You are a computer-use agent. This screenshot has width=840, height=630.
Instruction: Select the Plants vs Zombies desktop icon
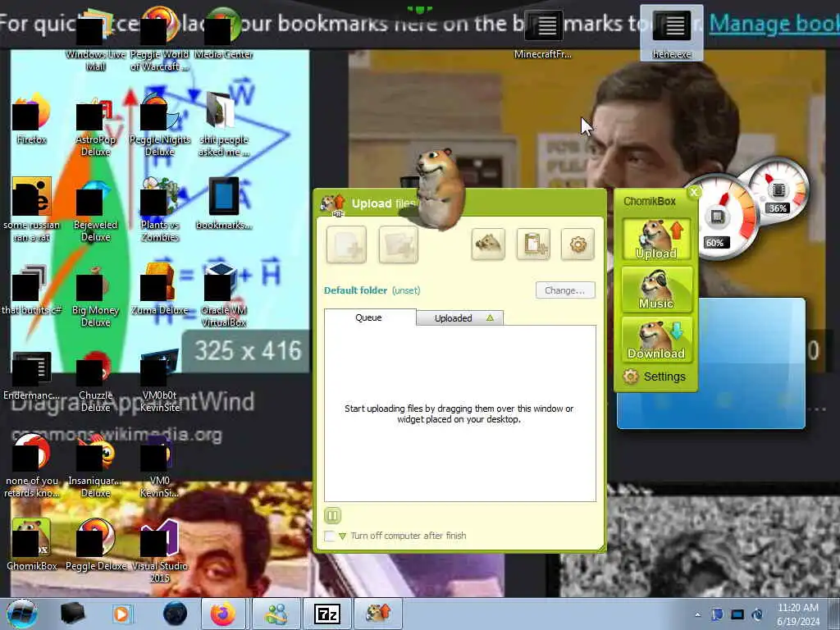[160, 211]
